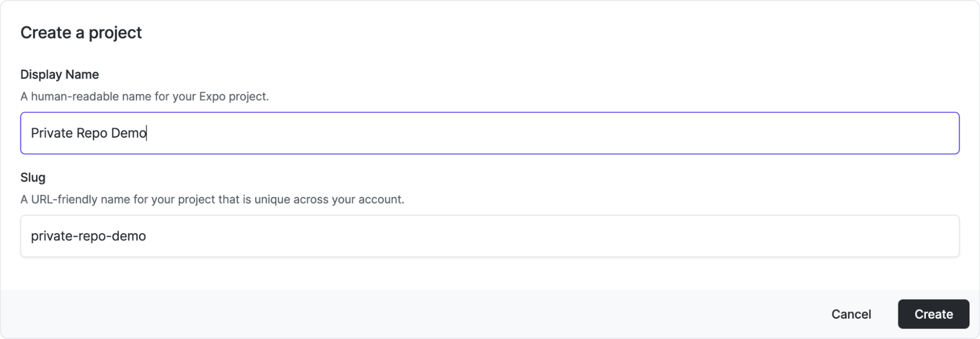Click the Slug label
980x339 pixels.
(32, 177)
